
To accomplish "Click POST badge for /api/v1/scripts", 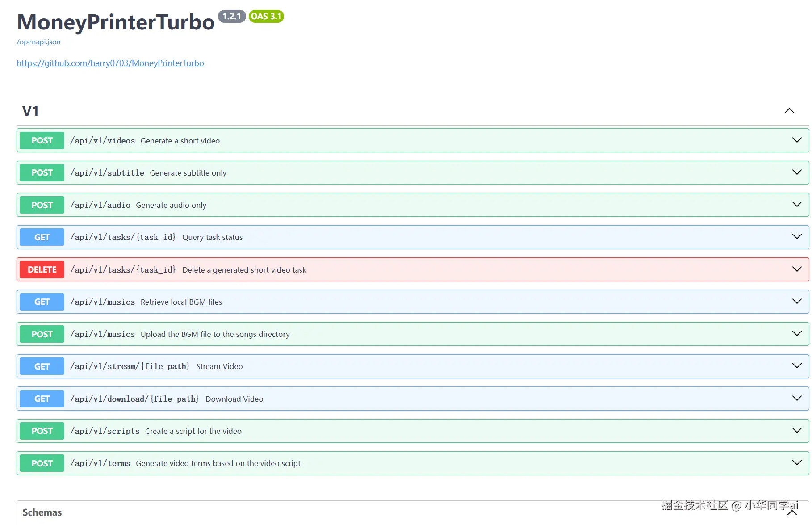I will [42, 431].
